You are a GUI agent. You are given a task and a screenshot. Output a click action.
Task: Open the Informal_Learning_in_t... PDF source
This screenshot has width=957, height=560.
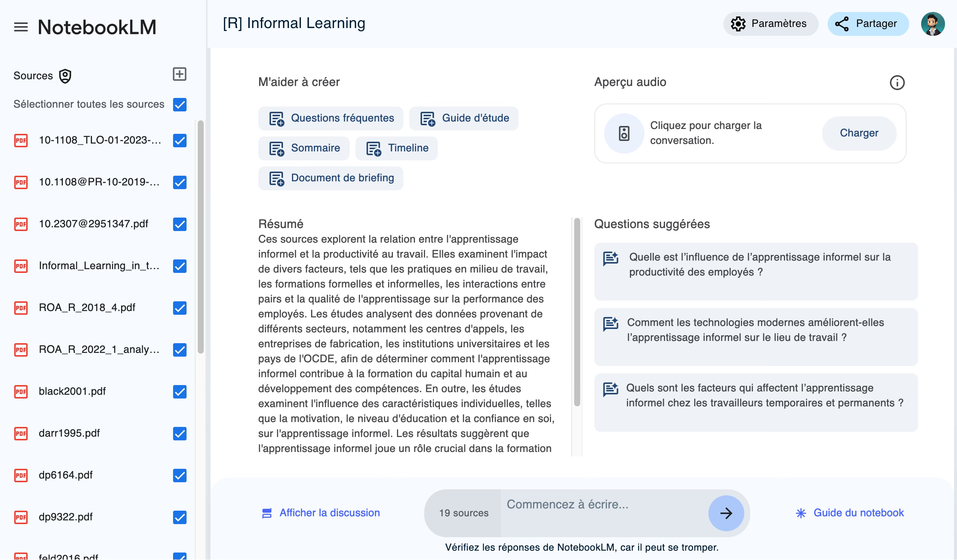pyautogui.click(x=99, y=265)
